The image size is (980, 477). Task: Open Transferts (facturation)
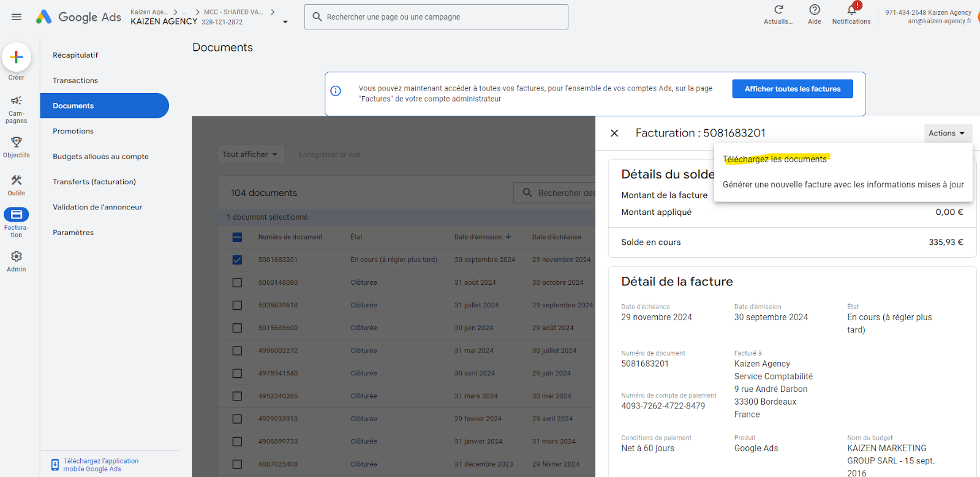point(94,182)
